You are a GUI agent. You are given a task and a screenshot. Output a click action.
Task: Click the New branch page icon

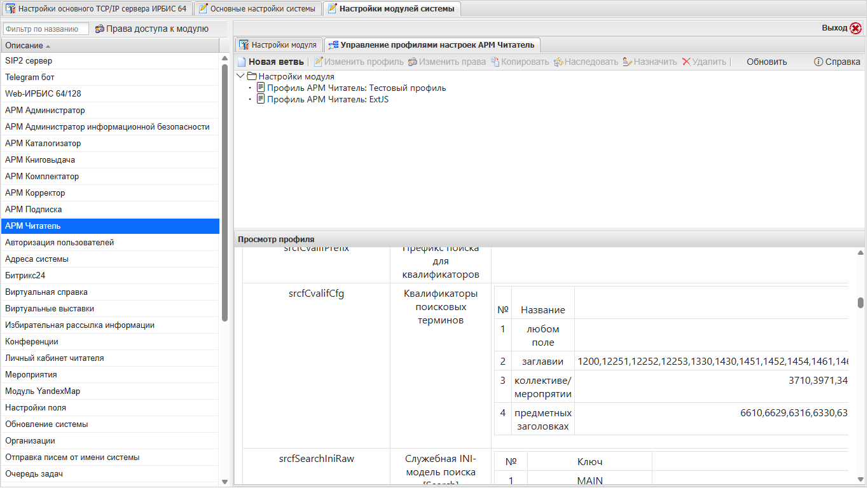[x=242, y=62]
